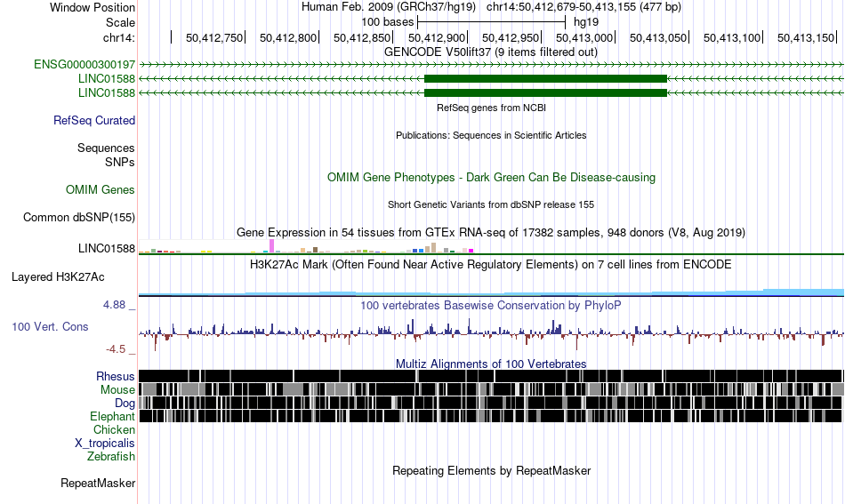Open Short Genetic Variants from dbSNP title

click(491, 204)
